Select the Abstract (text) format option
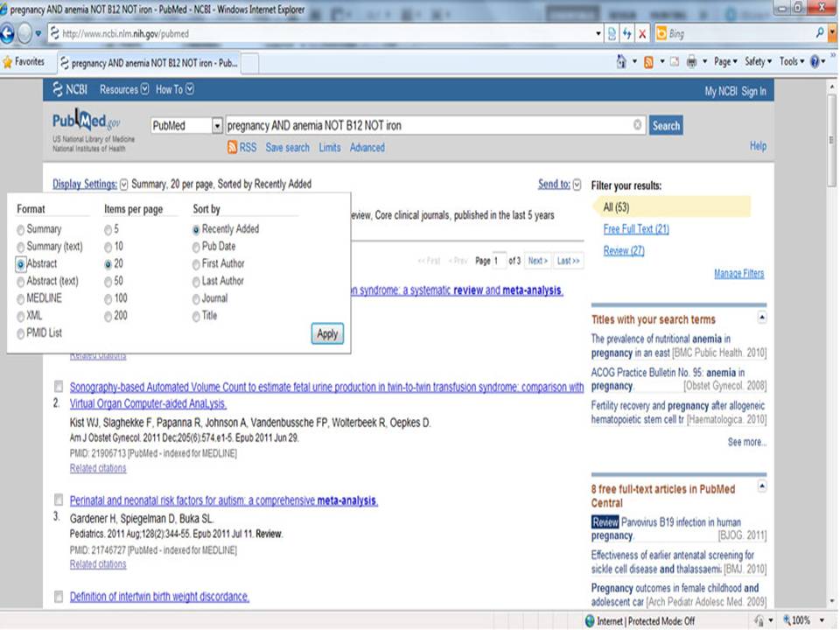The height and width of the screenshot is (630, 840). [x=20, y=282]
